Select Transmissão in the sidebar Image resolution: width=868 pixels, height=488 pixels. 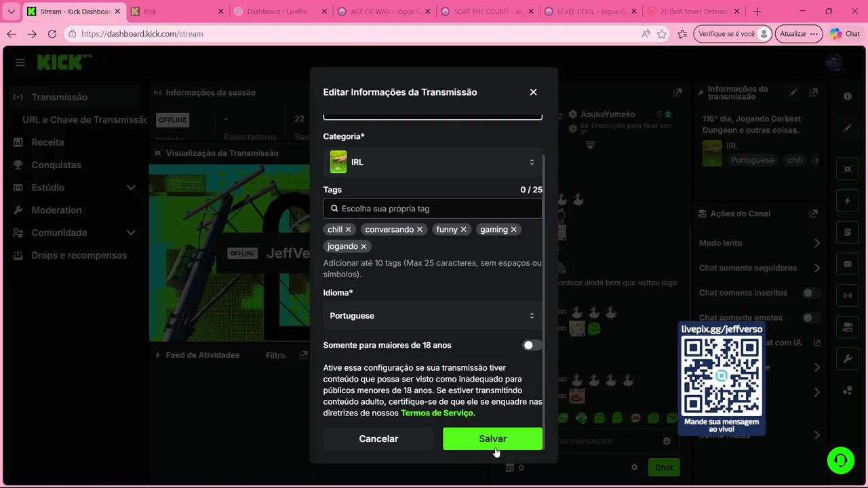point(75,97)
